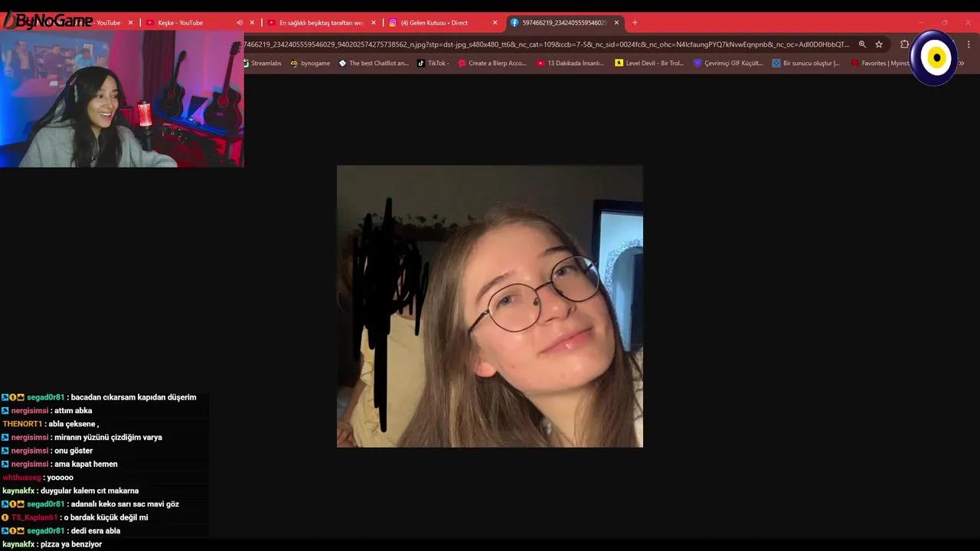Click the address bar URL field
The image size is (980, 551).
pyautogui.click(x=547, y=44)
